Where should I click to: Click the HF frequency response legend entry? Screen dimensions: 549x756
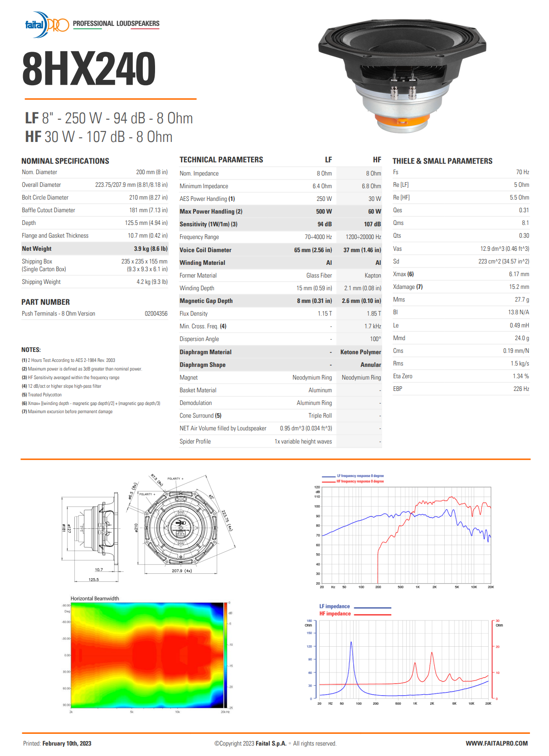353,482
